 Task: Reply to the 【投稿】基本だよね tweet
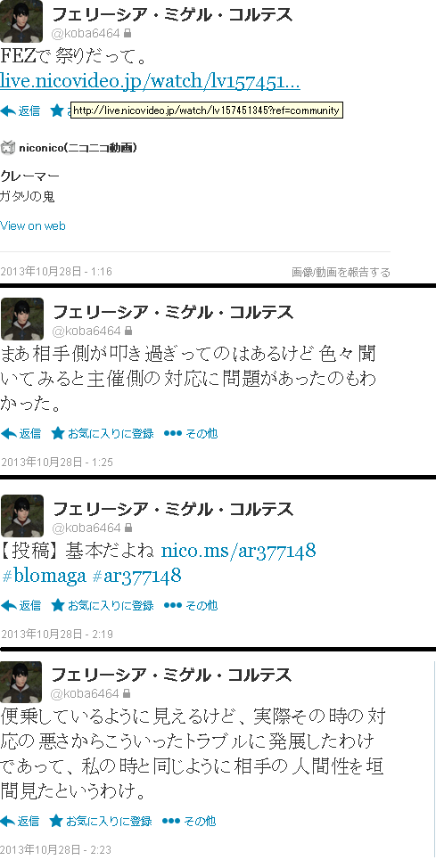(21, 606)
